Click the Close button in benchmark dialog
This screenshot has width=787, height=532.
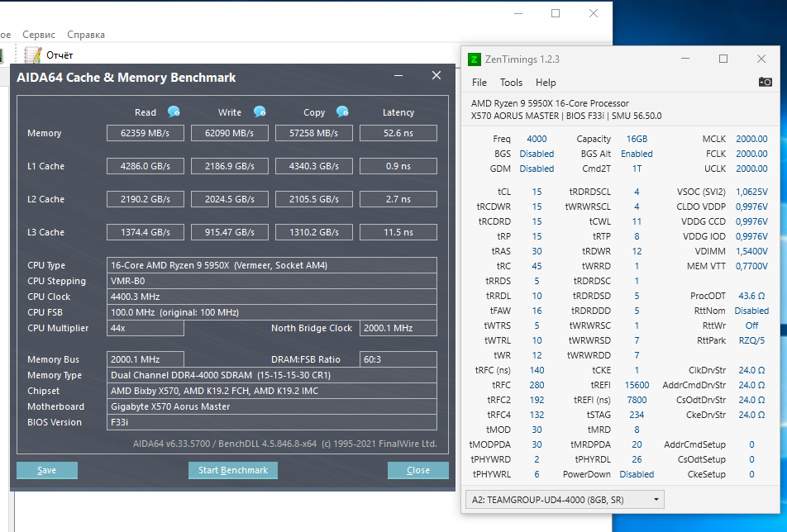coord(418,470)
